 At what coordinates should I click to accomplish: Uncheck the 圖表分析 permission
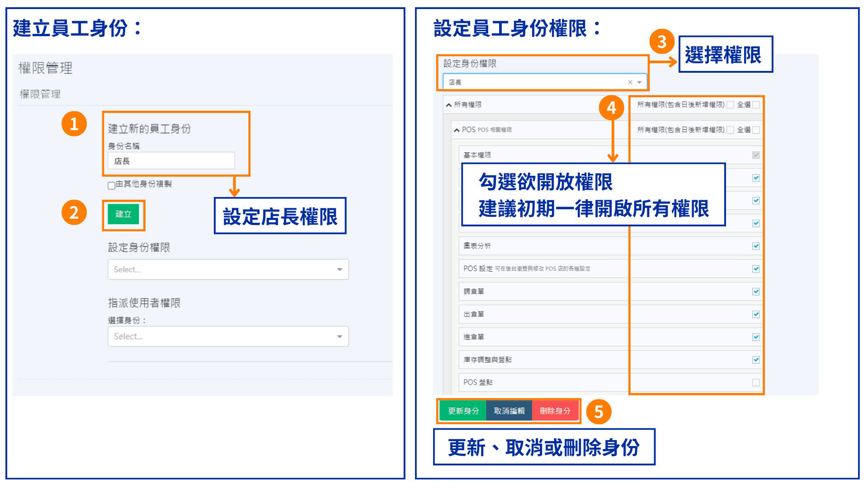[756, 246]
